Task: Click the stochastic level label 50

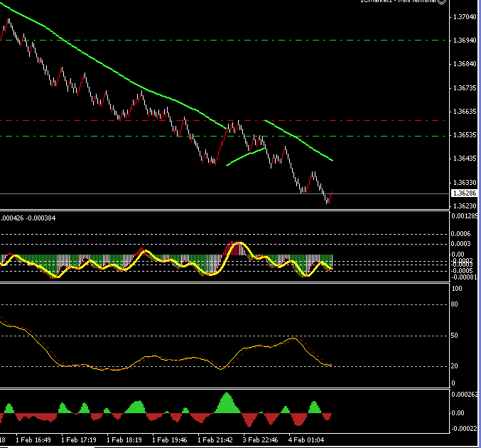Action: click(454, 336)
